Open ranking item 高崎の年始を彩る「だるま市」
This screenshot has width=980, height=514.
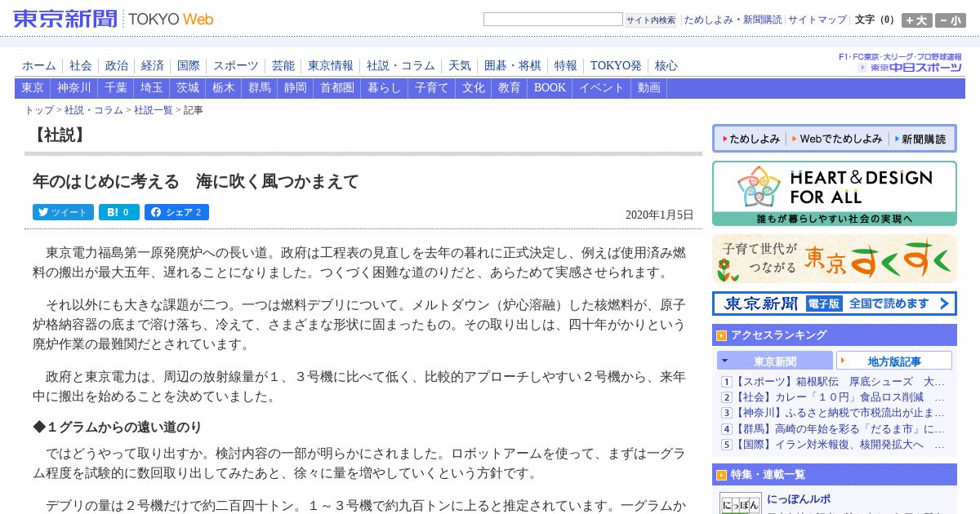point(840,428)
